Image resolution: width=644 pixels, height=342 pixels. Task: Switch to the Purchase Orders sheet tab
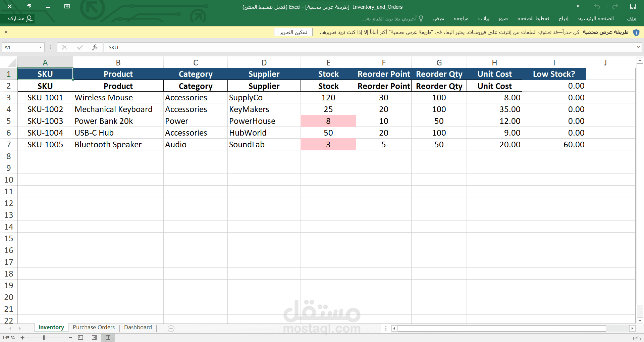[94, 327]
